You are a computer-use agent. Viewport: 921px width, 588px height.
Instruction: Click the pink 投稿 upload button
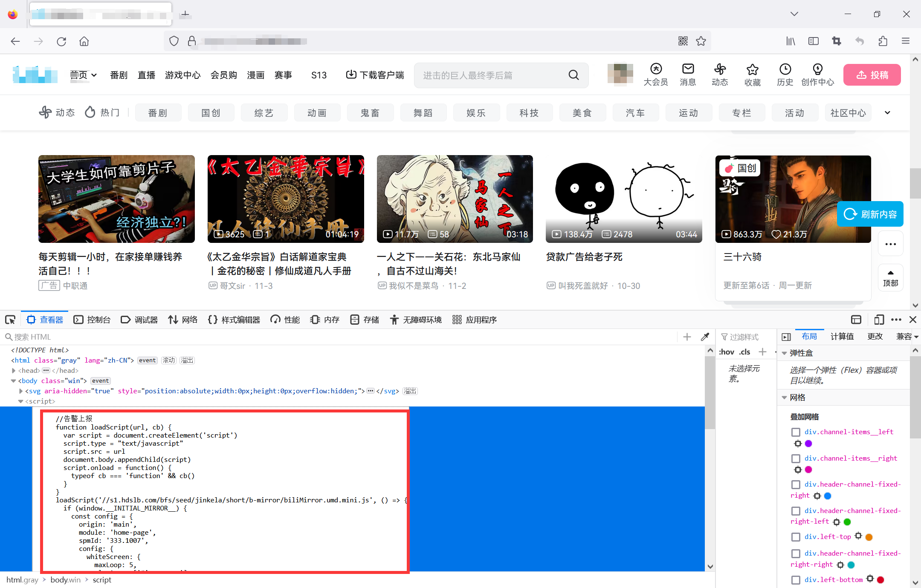872,75
